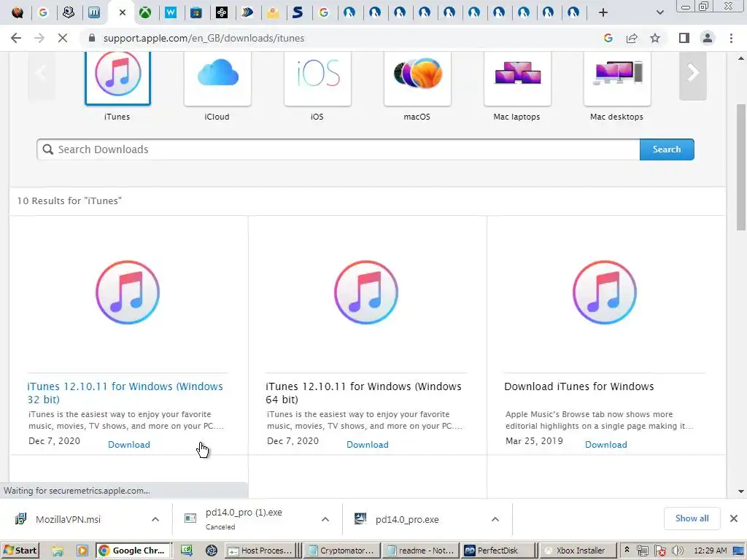Select the iTunes category icon

coord(117,77)
